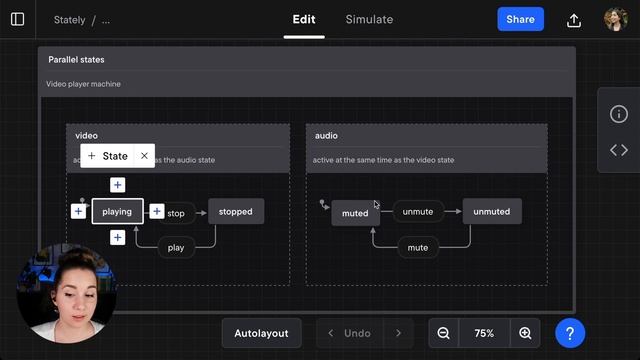Open the info panel icon
Image resolution: width=640 pixels, height=360 pixels.
coord(619,114)
